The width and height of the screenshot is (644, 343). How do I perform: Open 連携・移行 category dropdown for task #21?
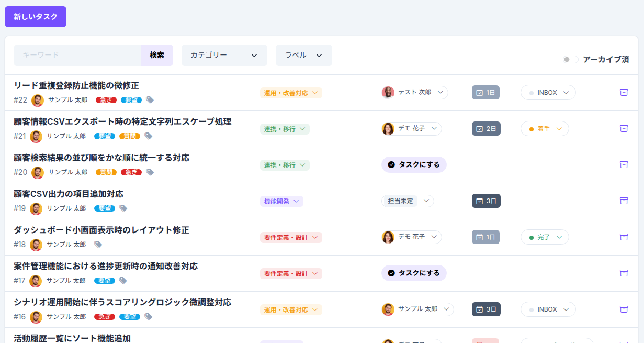point(285,129)
